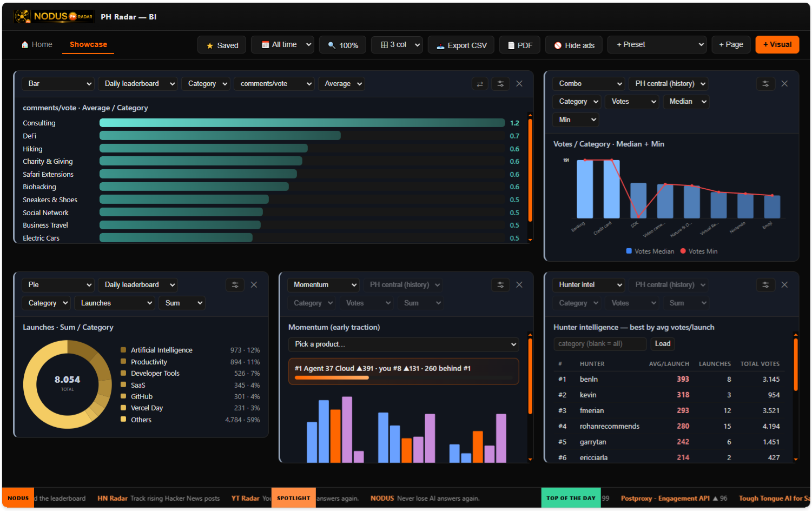Click the Consulting bar in chart
The width and height of the screenshot is (812, 511).
pos(302,123)
